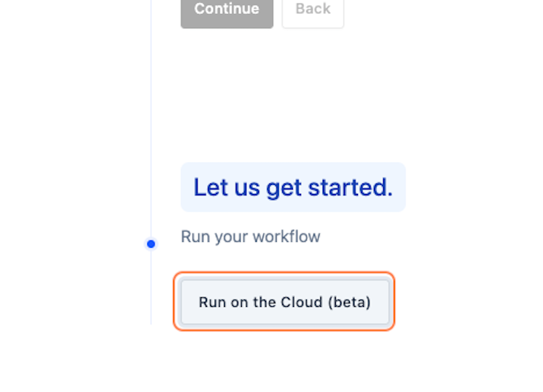Activate the current step indicator dot
This screenshot has width=543, height=392.
pyautogui.click(x=151, y=244)
